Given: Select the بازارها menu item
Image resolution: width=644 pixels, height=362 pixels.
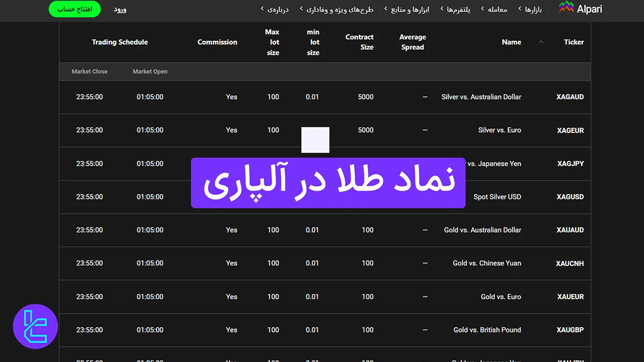Looking at the screenshot, I should point(530,9).
